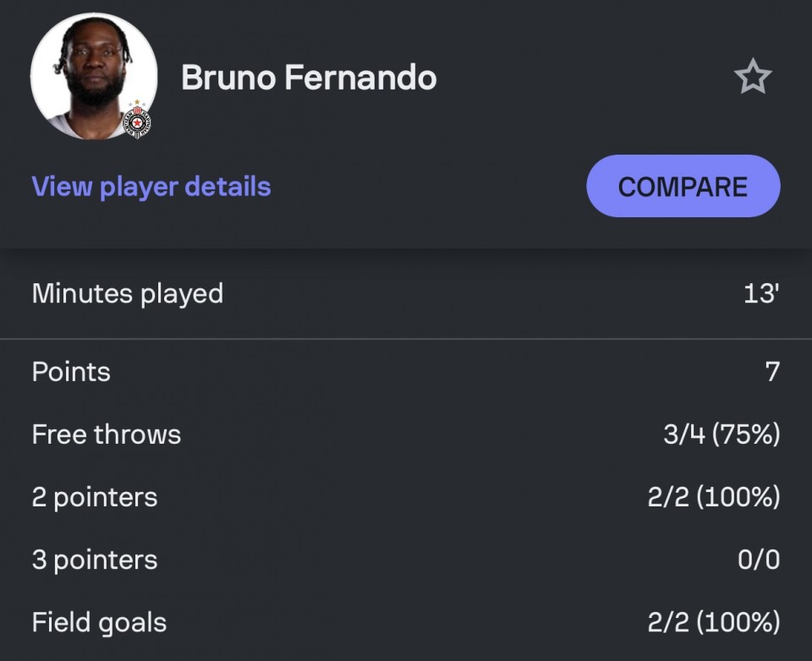
Task: Click the divider below Minutes played
Action: click(406, 340)
